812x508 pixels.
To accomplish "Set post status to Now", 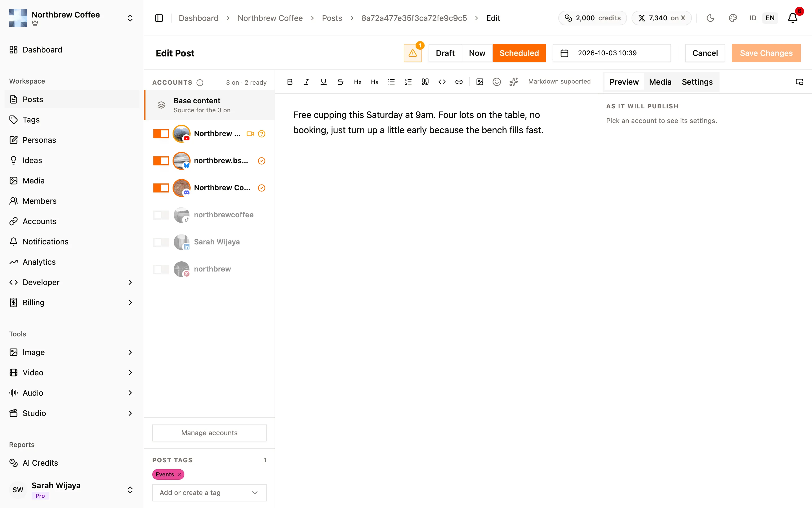I will 477,53.
